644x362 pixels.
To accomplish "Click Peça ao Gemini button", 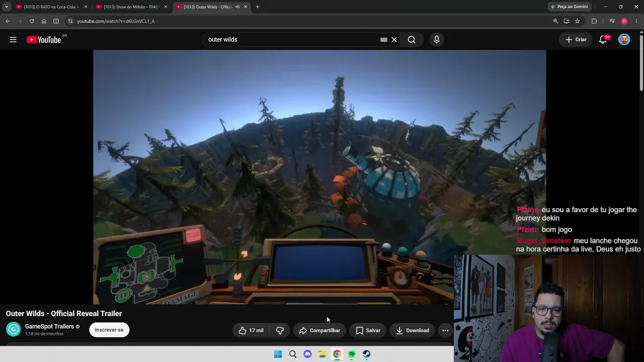I will pos(570,7).
